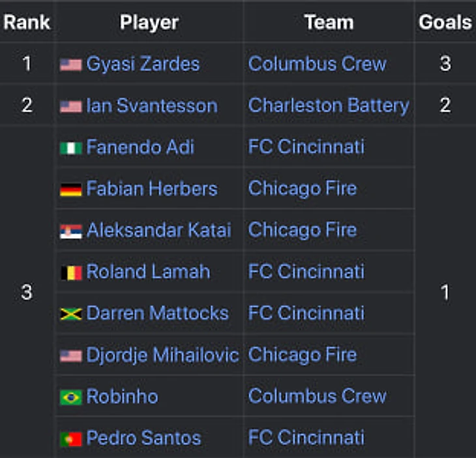Open Columbus Crew link in Zardes row

(317, 64)
